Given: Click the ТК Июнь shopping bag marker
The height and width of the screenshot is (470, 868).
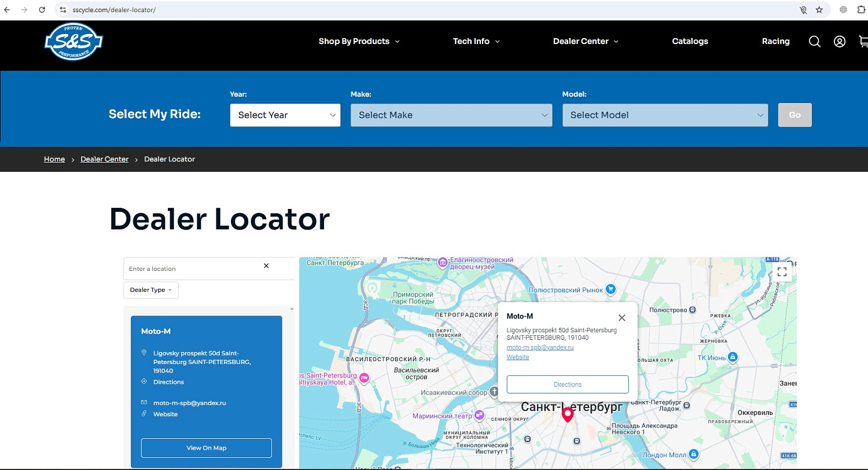Looking at the screenshot, I should tap(733, 357).
